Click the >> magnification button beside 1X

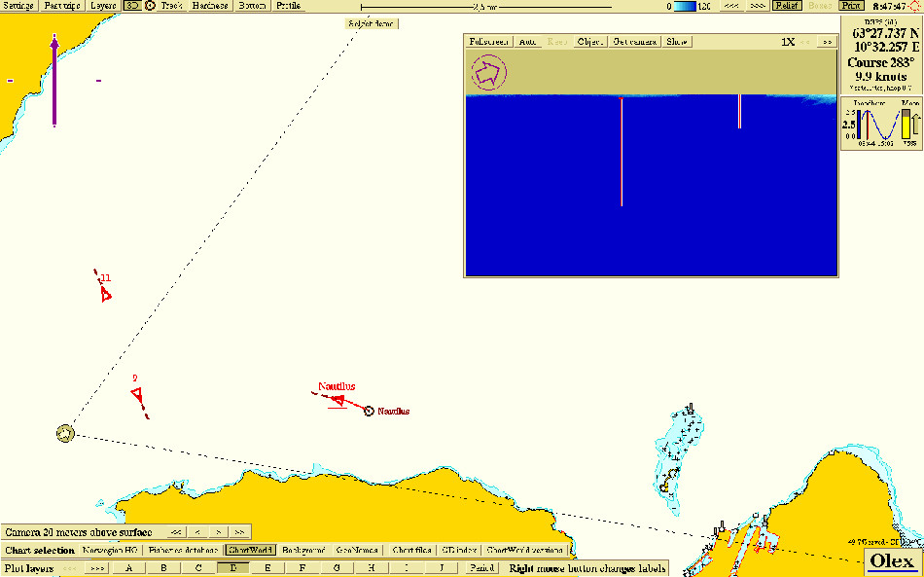pos(827,42)
